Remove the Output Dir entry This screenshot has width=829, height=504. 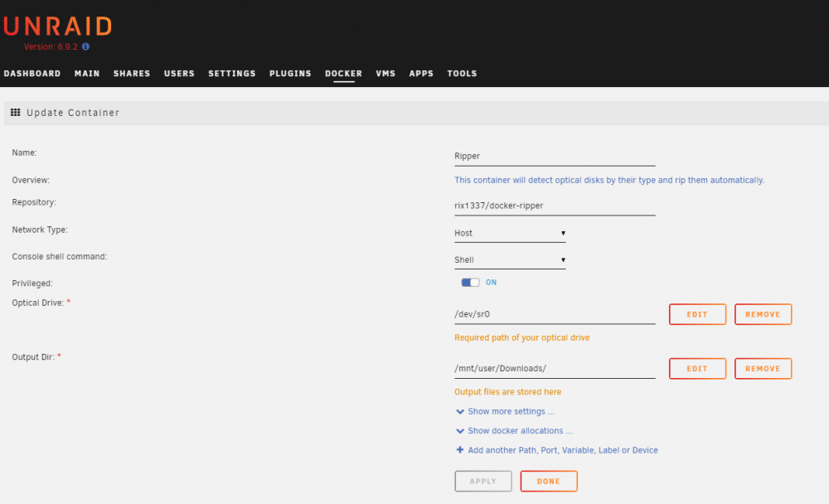pyautogui.click(x=763, y=369)
